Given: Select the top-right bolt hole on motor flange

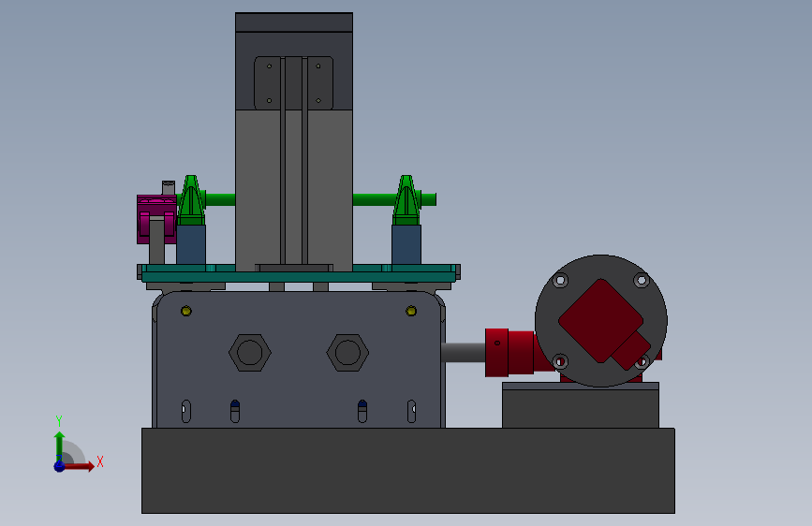Looking at the screenshot, I should [x=642, y=281].
